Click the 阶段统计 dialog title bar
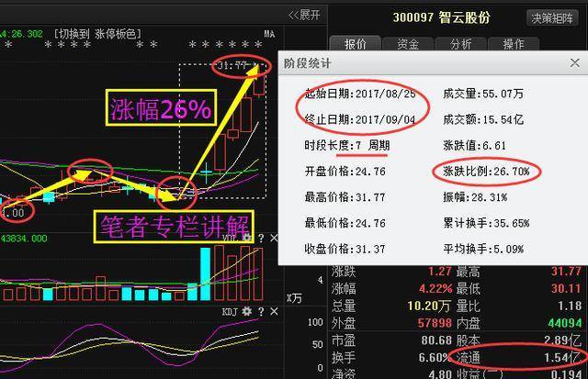Image resolution: width=588 pixels, height=379 pixels. click(x=433, y=63)
